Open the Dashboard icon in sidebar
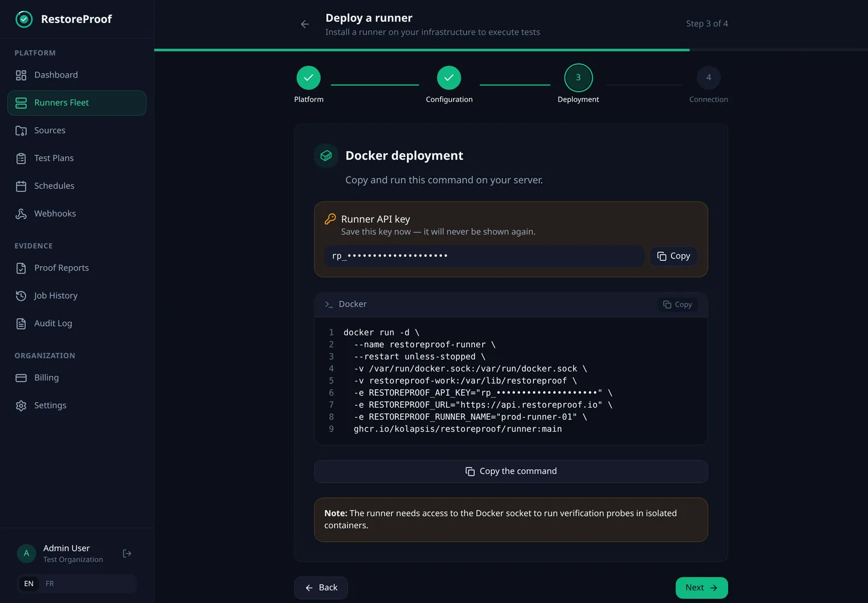Screen dimensions: 868x603 (x=21, y=75)
